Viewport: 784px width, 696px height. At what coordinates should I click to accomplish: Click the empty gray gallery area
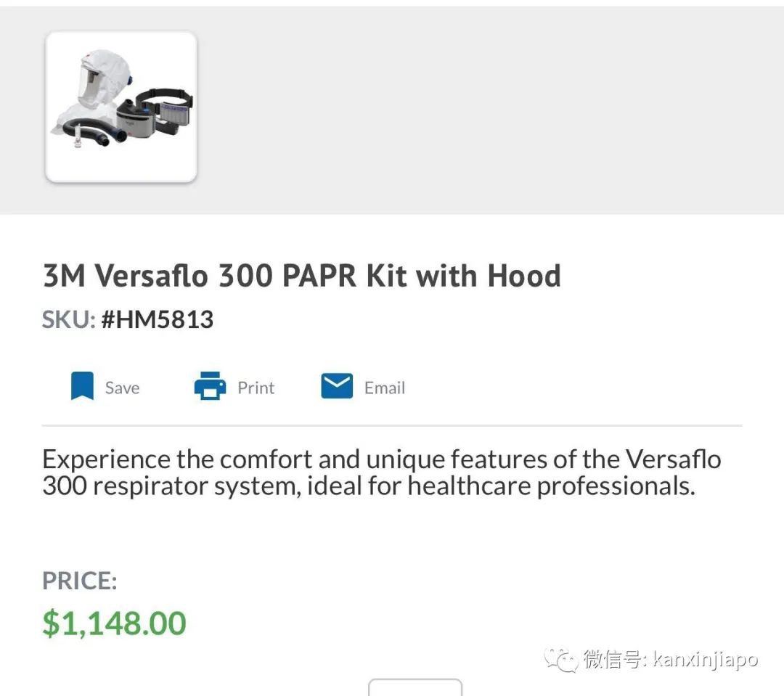486,109
